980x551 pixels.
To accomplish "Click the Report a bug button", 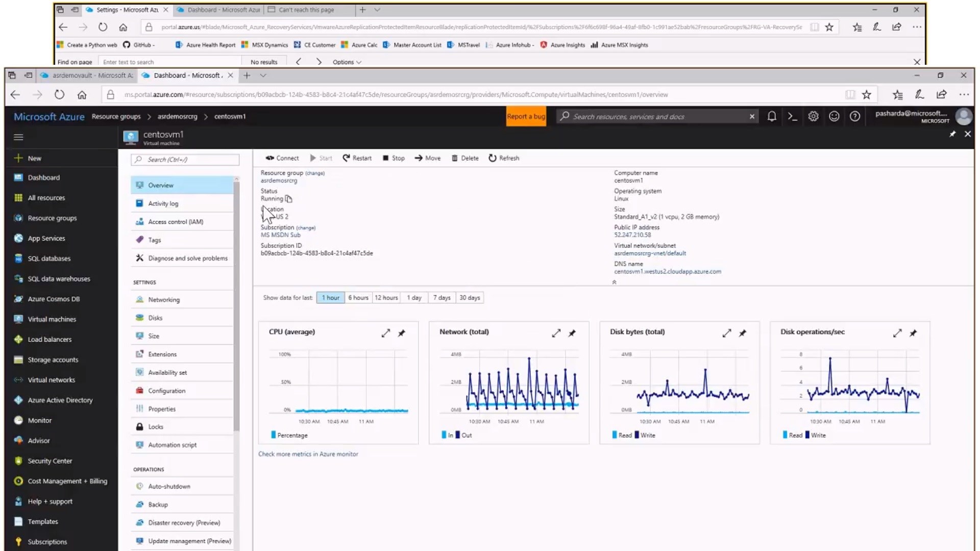I will [525, 117].
